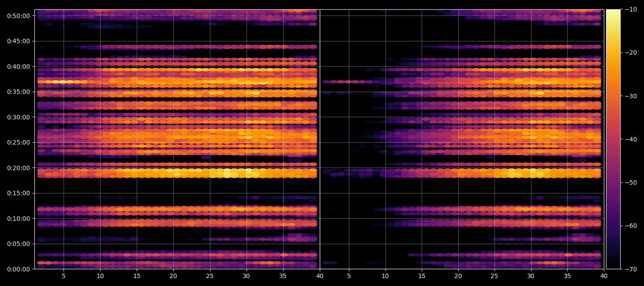Viewport: 644px width, 286px height.
Task: Click the 0:20:00 time axis label
Action: pyautogui.click(x=19, y=167)
